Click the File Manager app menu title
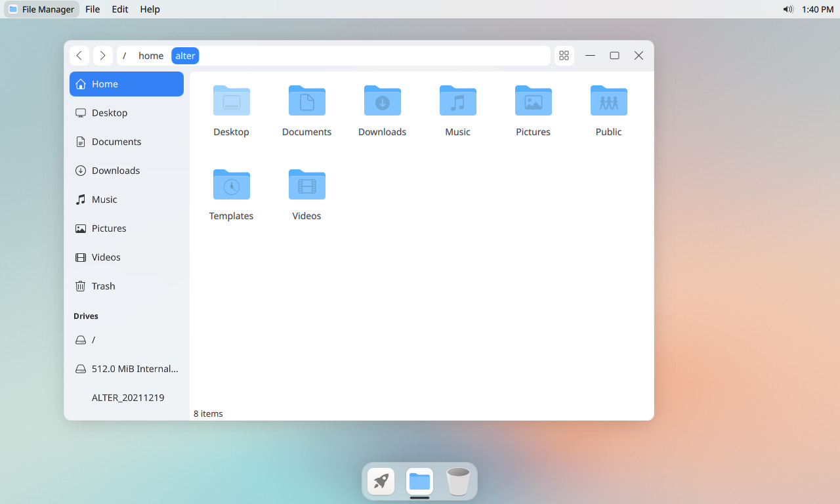 (42, 9)
